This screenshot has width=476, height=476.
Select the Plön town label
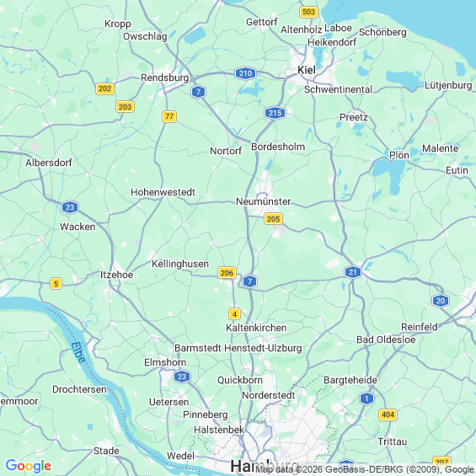point(398,155)
